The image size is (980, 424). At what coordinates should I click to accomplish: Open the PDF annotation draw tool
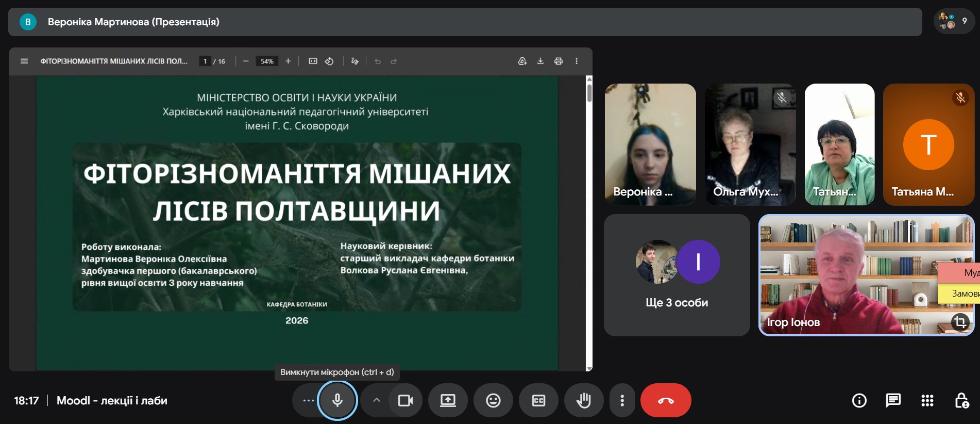(354, 61)
